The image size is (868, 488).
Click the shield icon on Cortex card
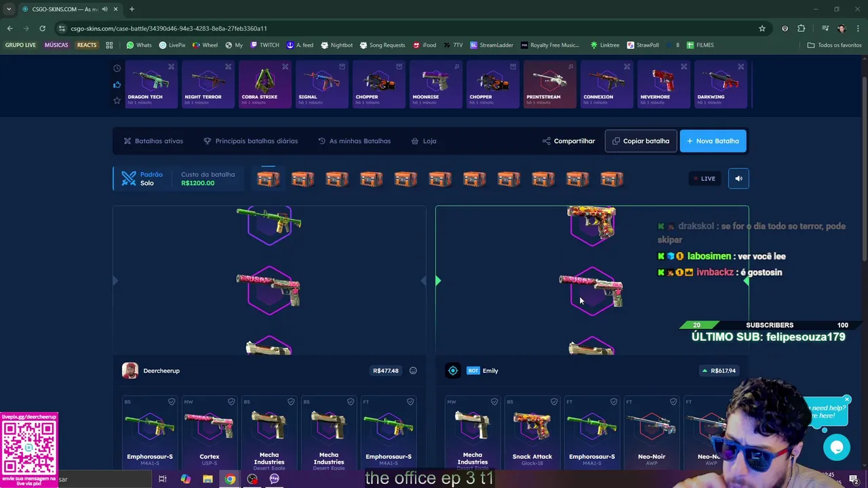[x=231, y=402]
